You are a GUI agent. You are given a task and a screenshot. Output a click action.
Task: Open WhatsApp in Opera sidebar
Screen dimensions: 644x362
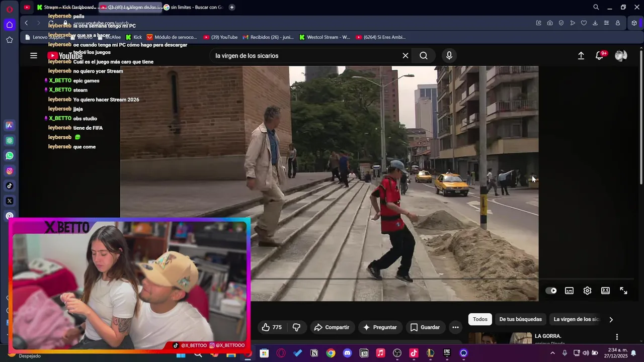pos(10,156)
